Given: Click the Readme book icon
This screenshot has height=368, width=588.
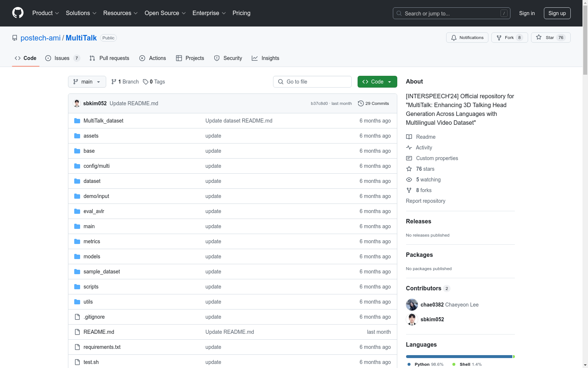Looking at the screenshot, I should pos(409,137).
